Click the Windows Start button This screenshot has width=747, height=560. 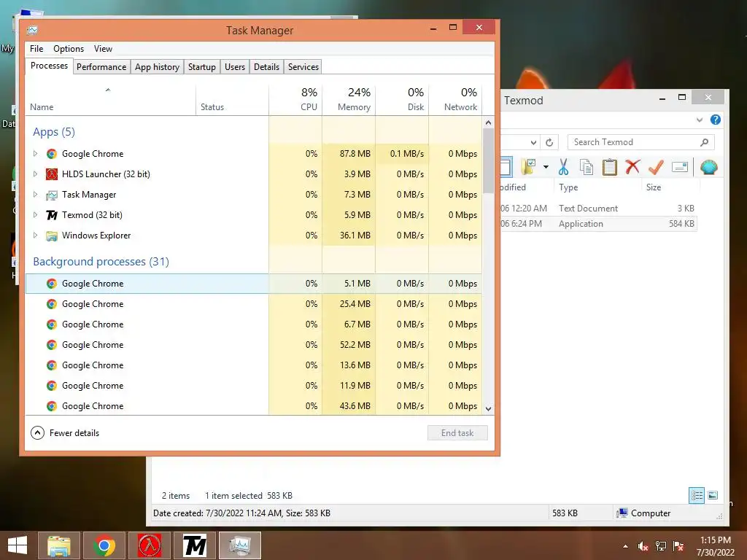[18, 545]
